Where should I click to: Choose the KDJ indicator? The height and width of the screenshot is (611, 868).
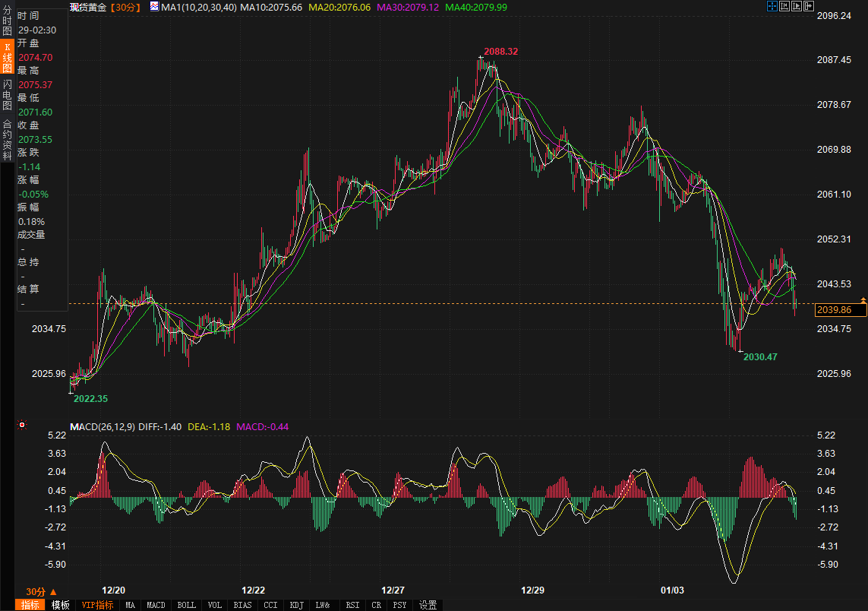[x=295, y=605]
